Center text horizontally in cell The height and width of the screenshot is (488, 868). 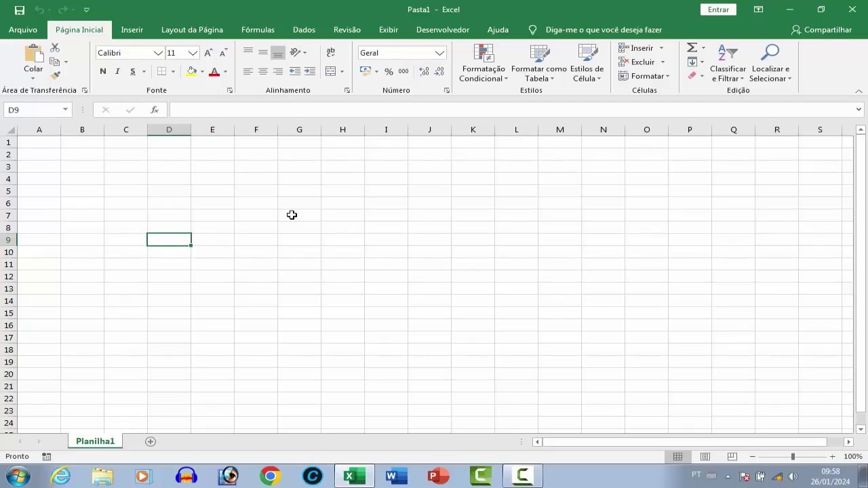263,71
